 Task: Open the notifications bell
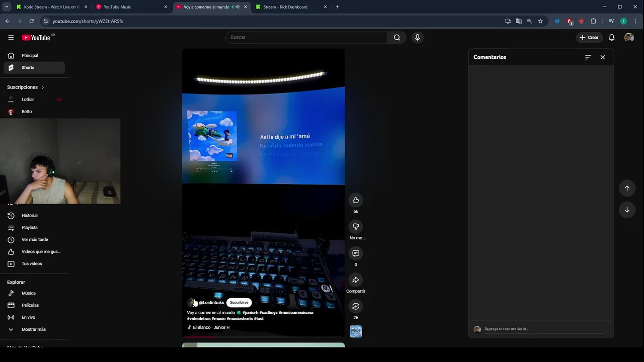612,37
